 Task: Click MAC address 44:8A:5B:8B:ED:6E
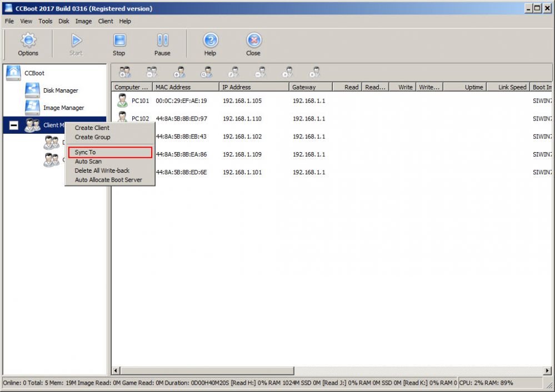click(181, 172)
